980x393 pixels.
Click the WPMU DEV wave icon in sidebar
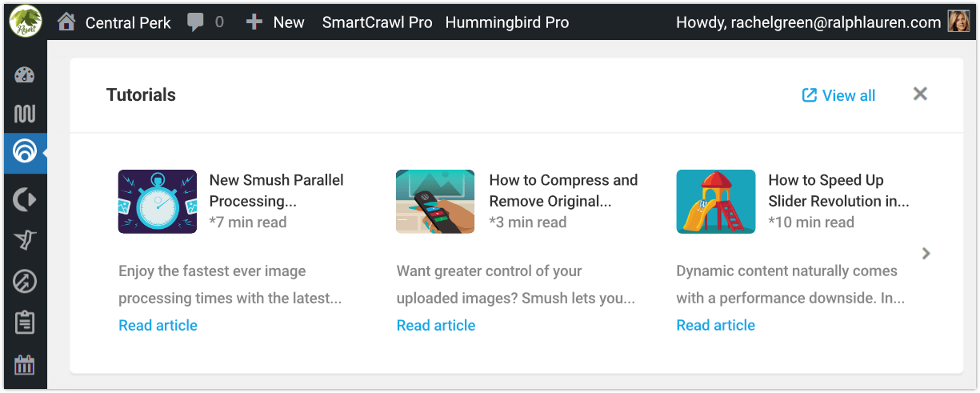[25, 113]
